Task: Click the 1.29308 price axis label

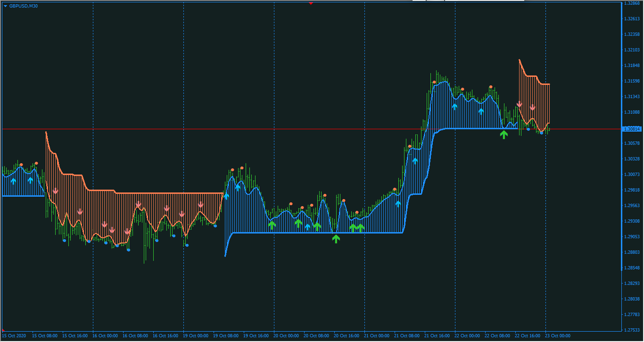Action: pos(631,221)
